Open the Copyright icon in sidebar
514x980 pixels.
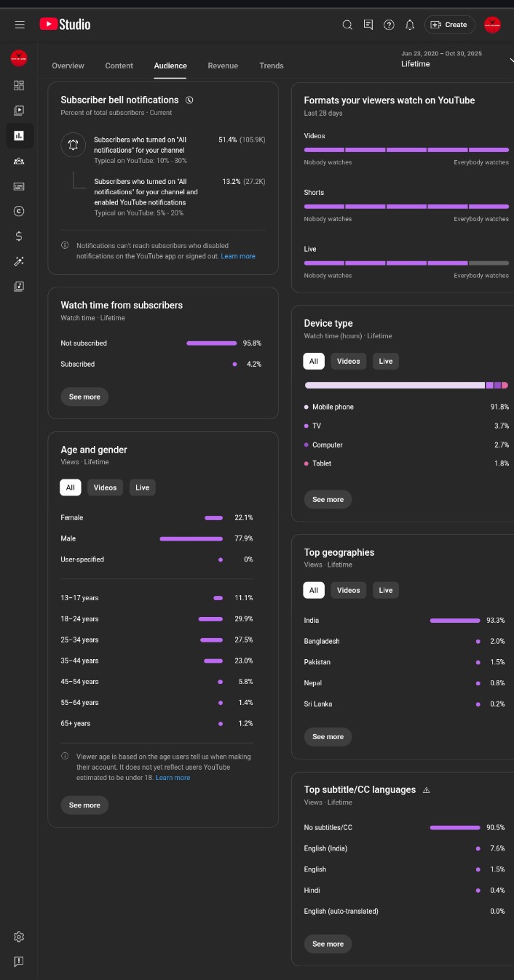point(19,211)
